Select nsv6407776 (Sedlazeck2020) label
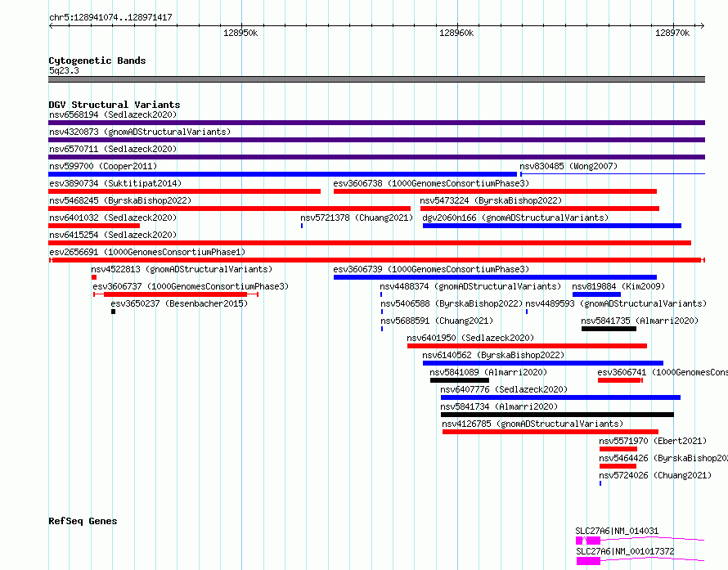This screenshot has height=570, width=728. tap(504, 389)
